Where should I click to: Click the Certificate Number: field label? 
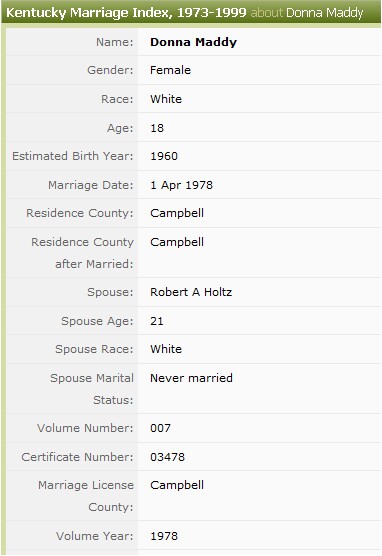pyautogui.click(x=77, y=457)
